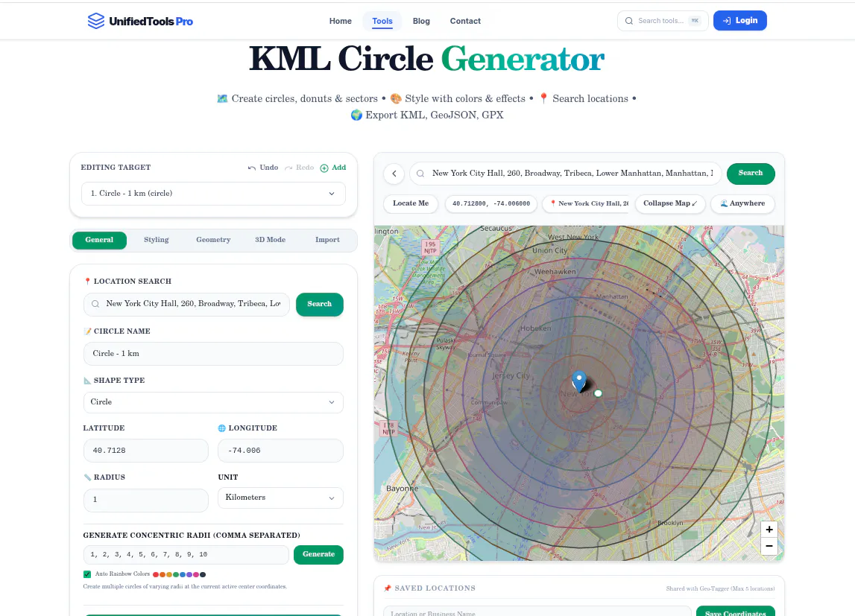Focus the Search tools box in header
The image size is (855, 616).
(x=663, y=21)
